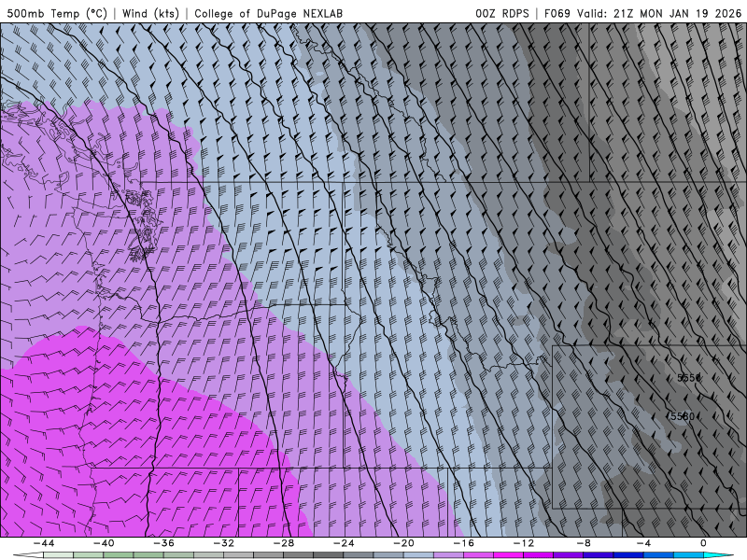Click the -32 colorbar tick label

[x=224, y=543]
